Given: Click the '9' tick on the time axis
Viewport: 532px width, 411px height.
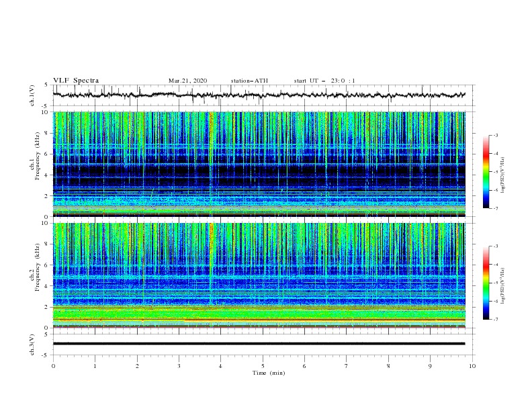Looking at the screenshot, I should (x=430, y=366).
